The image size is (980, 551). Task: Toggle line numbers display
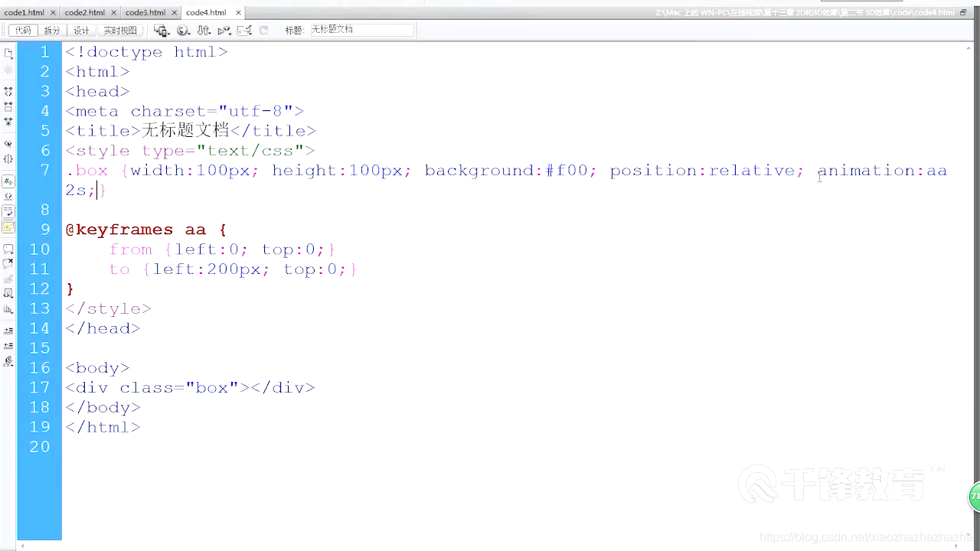click(x=8, y=181)
